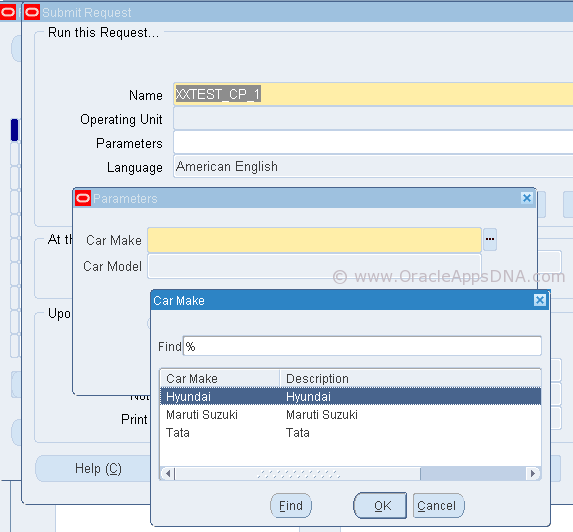Click the right arrow of horizontal scrollbar

[533, 474]
